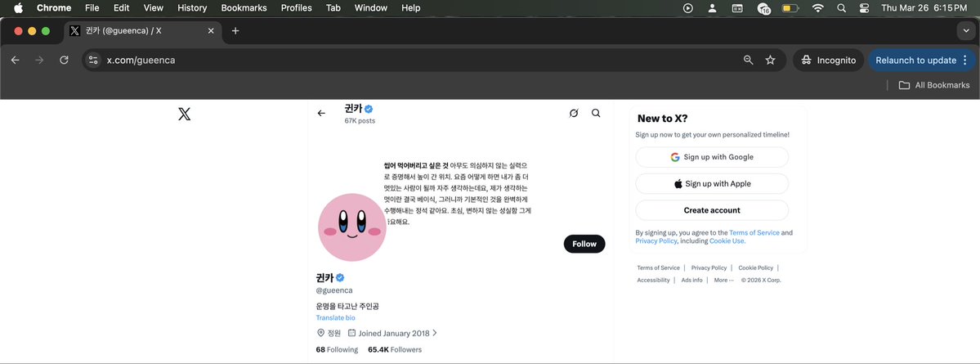Open the Tab menu
This screenshot has width=980, height=364.
coord(333,7)
